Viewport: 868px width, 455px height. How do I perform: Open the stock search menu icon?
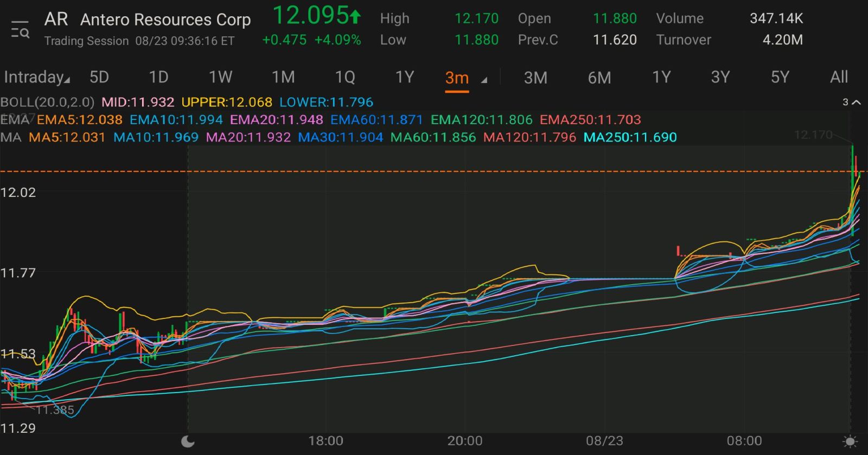click(x=20, y=29)
